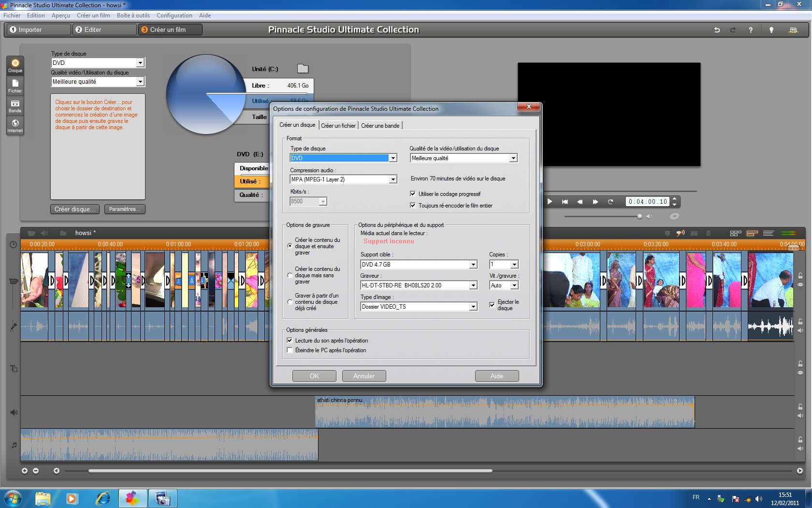Toggle 'Utiliser le codage progressif' checkbox

413,194
